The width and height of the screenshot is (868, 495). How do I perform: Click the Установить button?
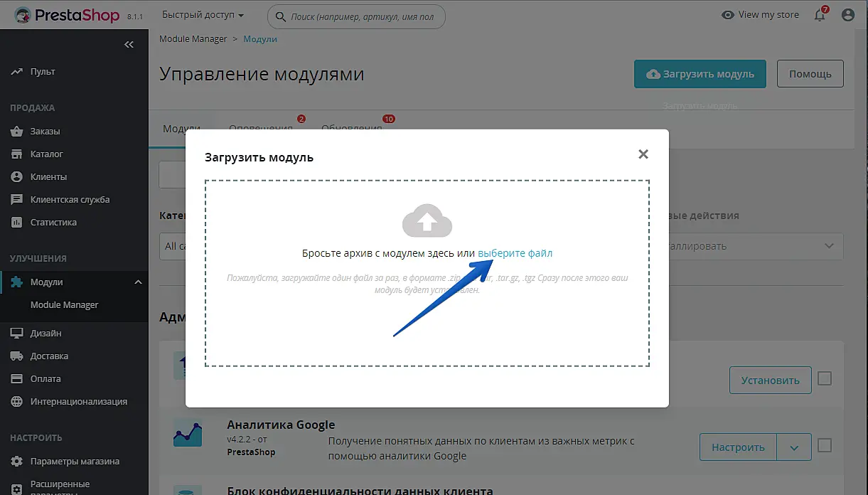(x=771, y=380)
